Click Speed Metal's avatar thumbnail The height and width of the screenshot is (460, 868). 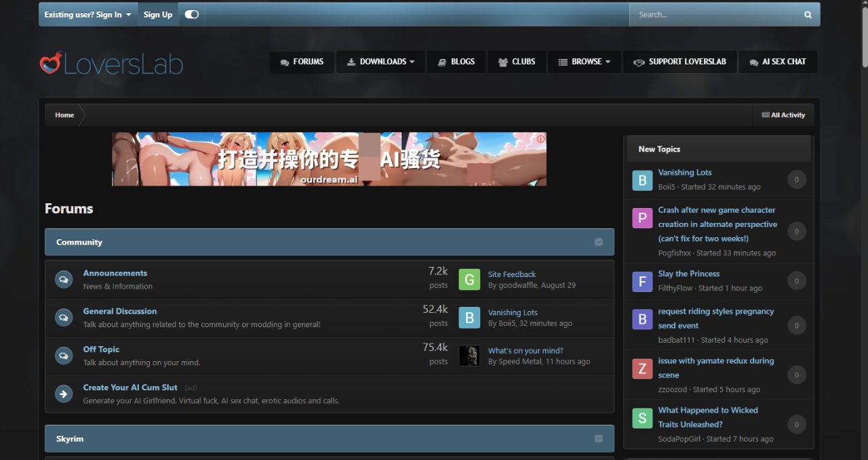[x=469, y=356]
